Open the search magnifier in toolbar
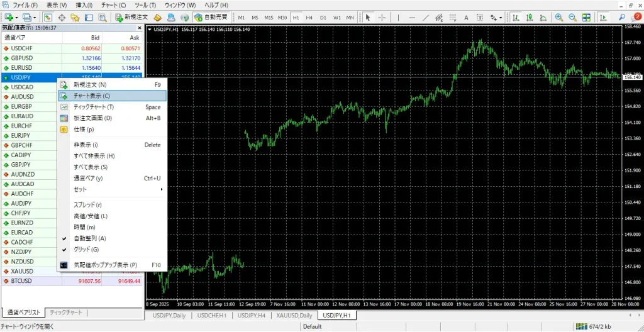Viewport: 644px width, 332px height. (x=623, y=18)
